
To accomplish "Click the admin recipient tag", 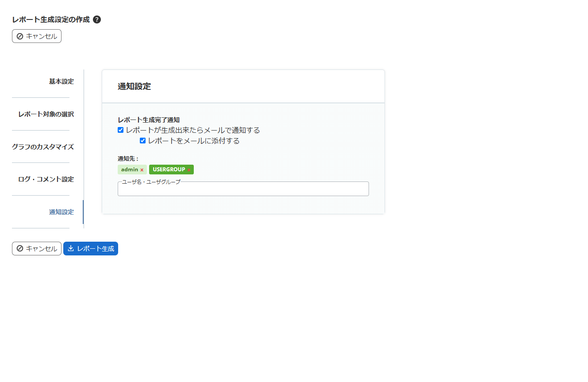I will 132,170.
